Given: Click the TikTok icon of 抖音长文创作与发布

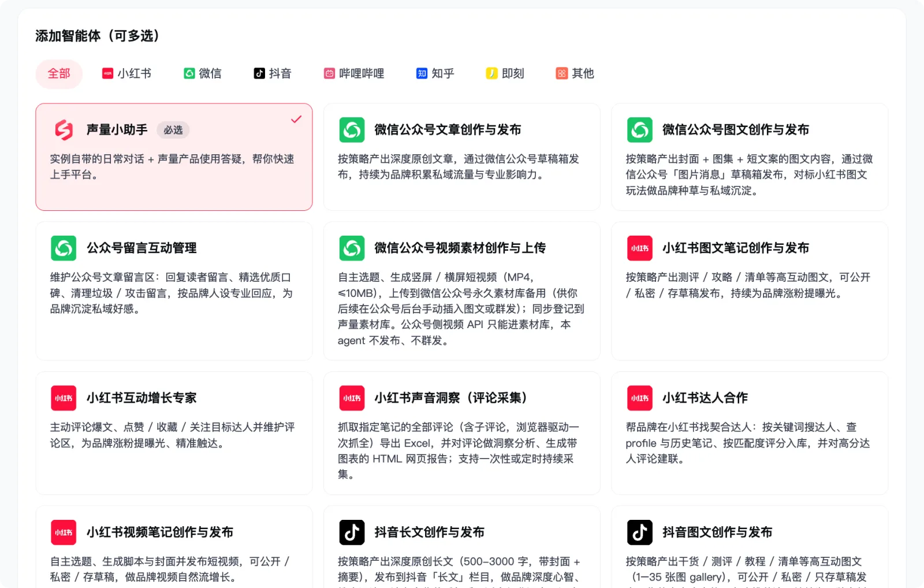Looking at the screenshot, I should click(x=352, y=533).
